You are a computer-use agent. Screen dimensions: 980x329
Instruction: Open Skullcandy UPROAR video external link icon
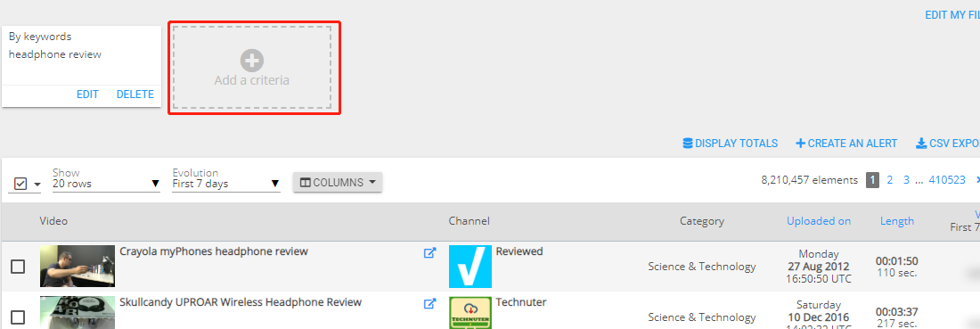tap(429, 303)
